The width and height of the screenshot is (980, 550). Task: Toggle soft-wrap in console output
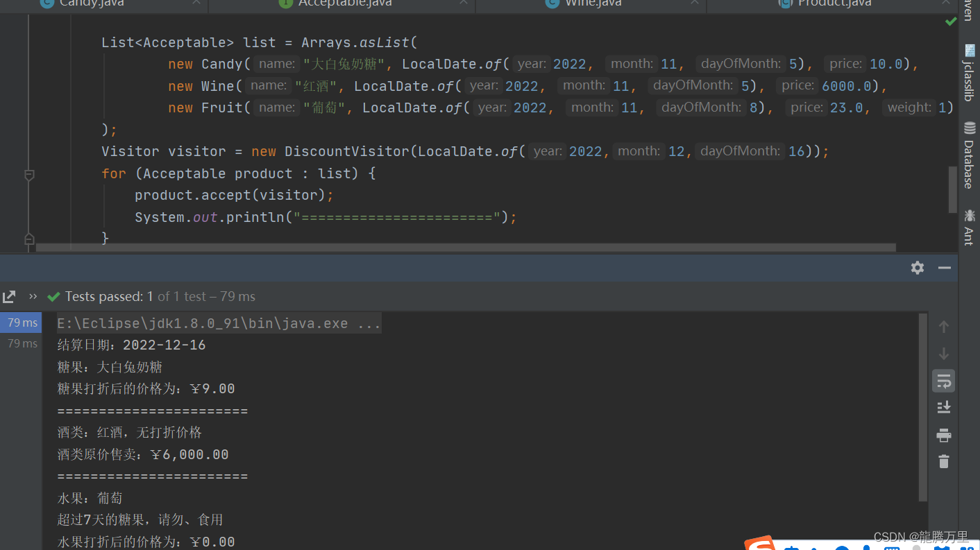943,381
